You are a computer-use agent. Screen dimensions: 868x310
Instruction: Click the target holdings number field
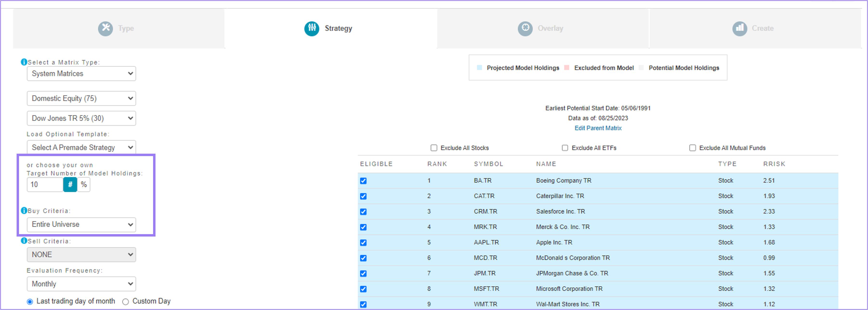coord(45,185)
